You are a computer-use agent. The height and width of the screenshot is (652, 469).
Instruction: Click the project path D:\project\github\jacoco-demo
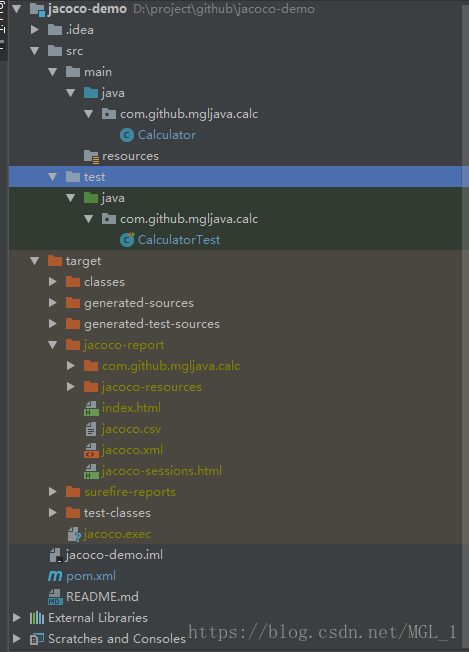[x=224, y=9]
